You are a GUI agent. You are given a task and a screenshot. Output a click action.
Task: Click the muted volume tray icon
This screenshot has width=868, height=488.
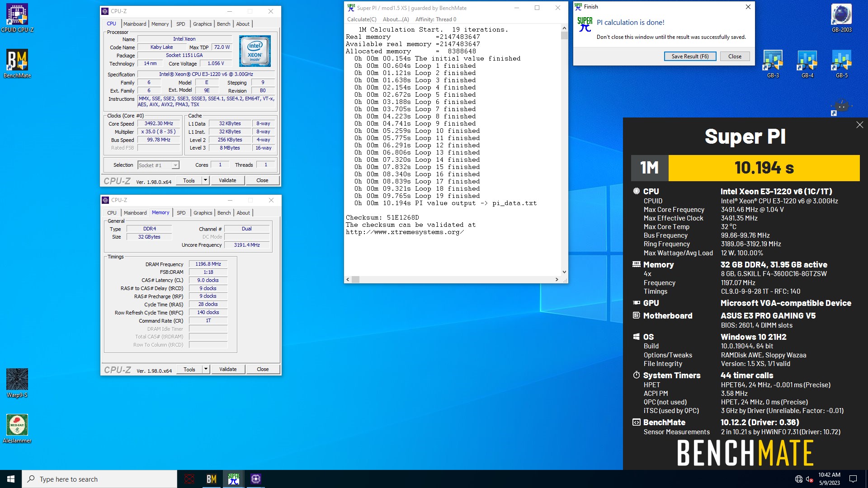[810, 479]
